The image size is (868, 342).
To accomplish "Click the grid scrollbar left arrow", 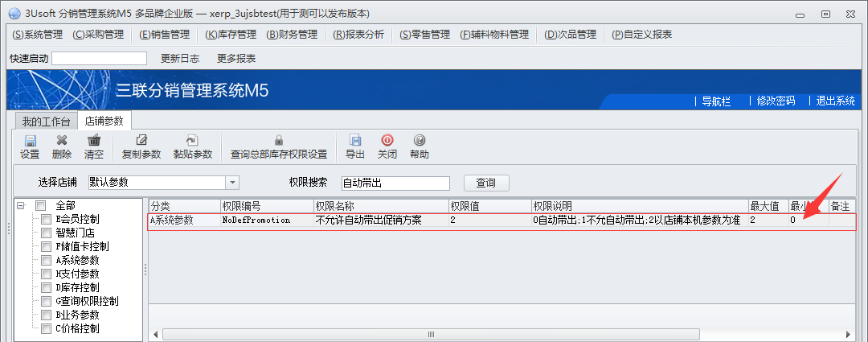I will [156, 334].
